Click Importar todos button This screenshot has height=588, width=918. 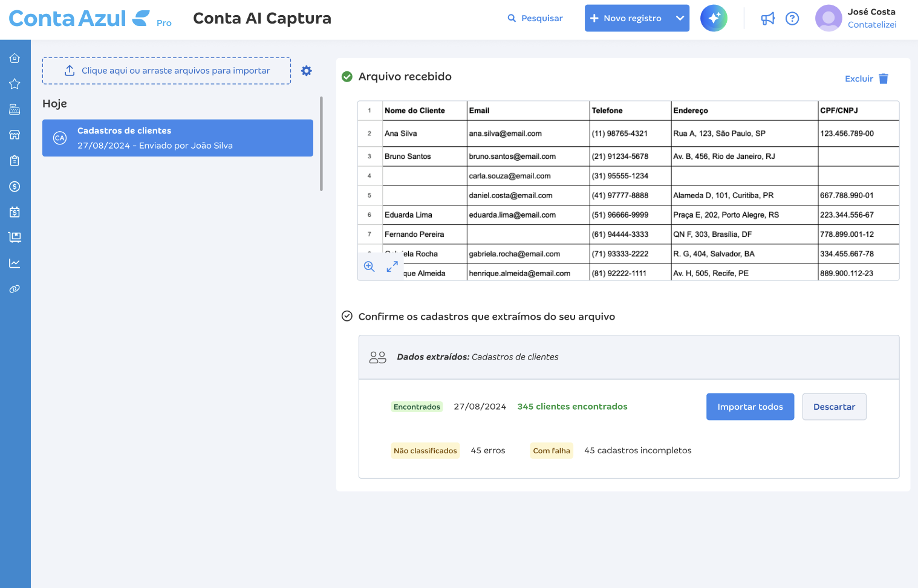tap(750, 407)
